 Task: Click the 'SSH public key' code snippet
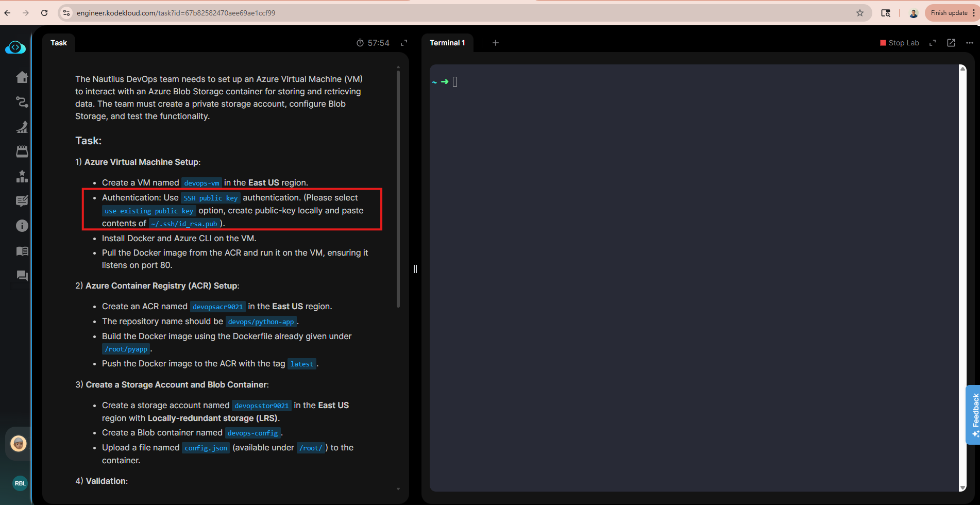tap(211, 198)
